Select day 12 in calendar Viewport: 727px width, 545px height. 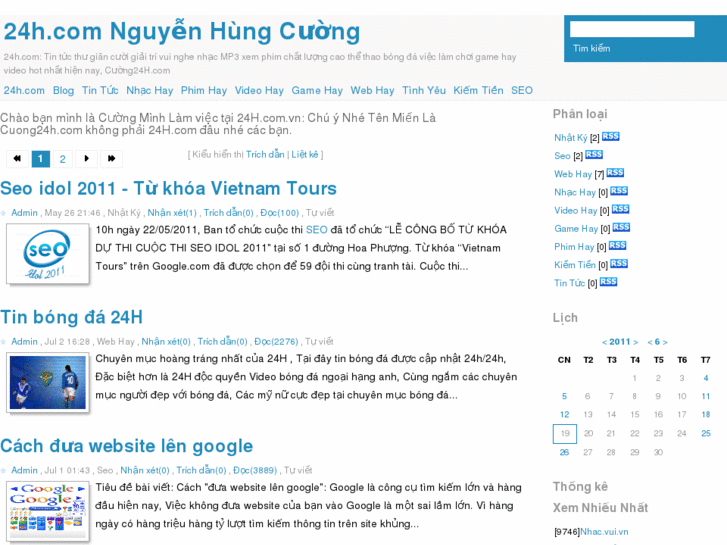[x=564, y=415]
